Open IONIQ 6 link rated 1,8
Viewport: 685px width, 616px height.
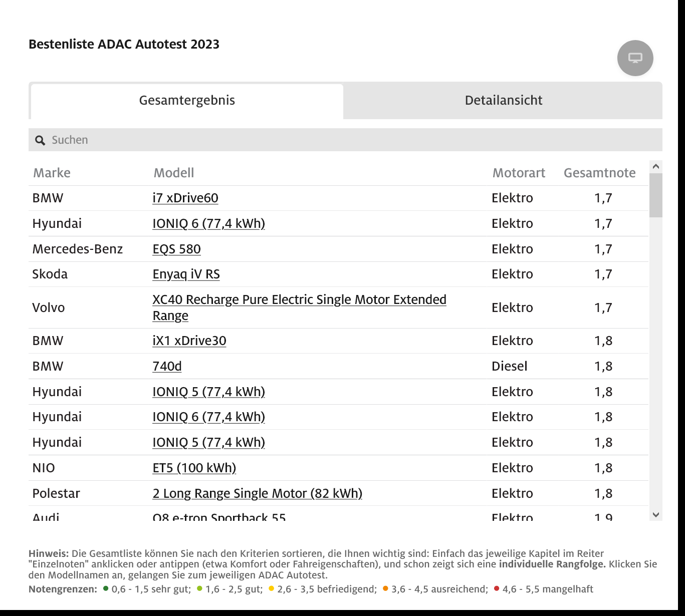coord(208,417)
